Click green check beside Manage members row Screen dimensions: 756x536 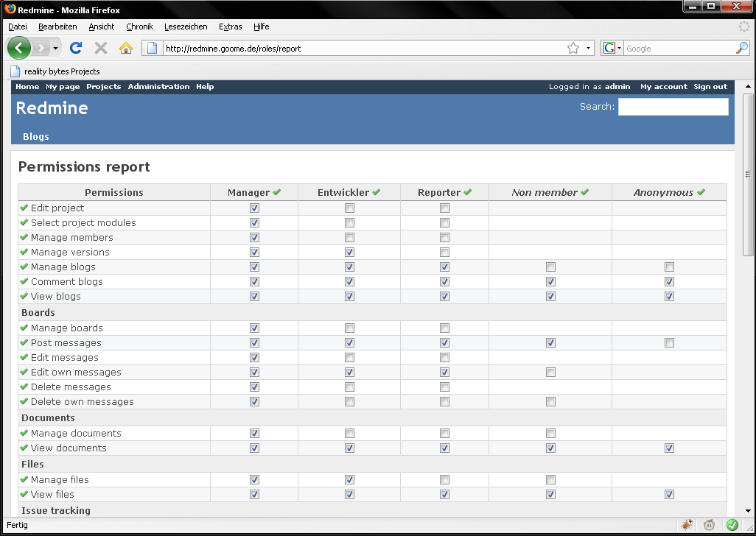point(24,237)
